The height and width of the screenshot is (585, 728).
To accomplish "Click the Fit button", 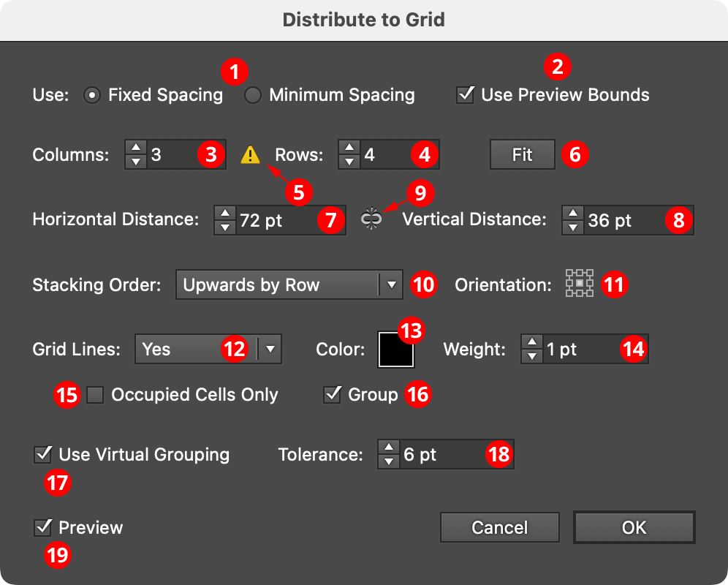I will [x=522, y=154].
